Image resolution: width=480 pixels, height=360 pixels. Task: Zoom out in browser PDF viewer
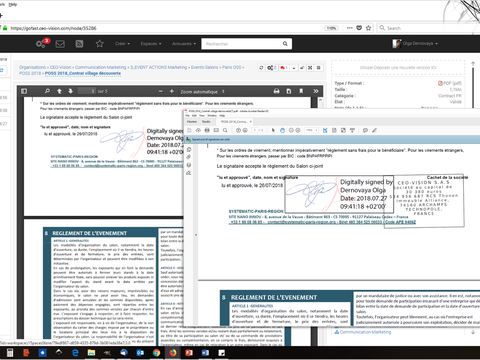161,91
